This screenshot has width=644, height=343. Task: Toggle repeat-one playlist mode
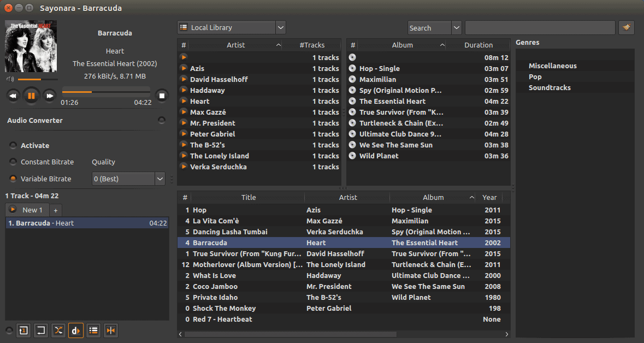point(23,330)
